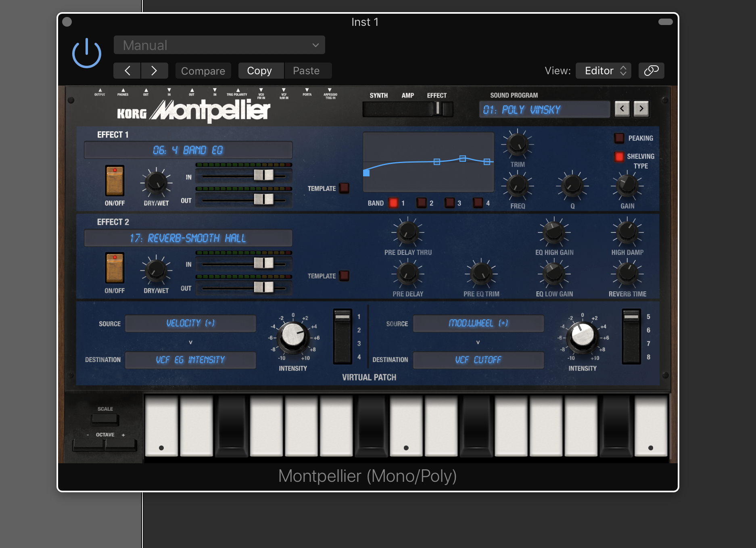
Task: Click Effect 1 Dry/Wet knob
Action: (156, 182)
